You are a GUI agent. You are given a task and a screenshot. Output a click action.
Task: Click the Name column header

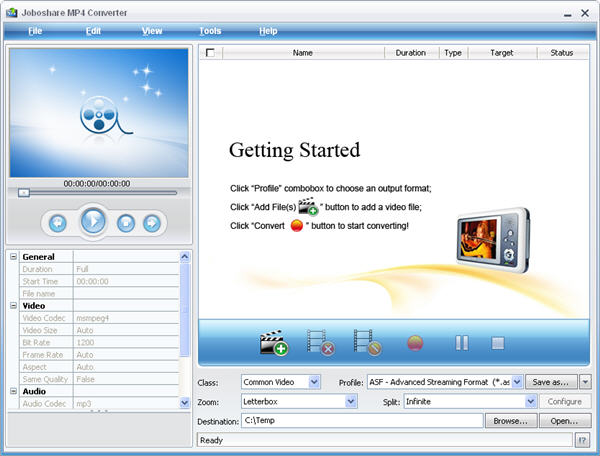303,53
